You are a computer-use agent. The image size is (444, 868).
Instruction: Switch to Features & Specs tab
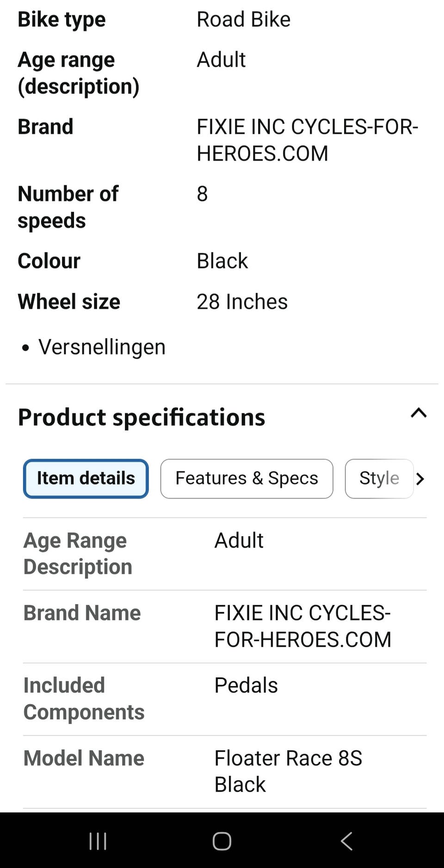coord(247,478)
